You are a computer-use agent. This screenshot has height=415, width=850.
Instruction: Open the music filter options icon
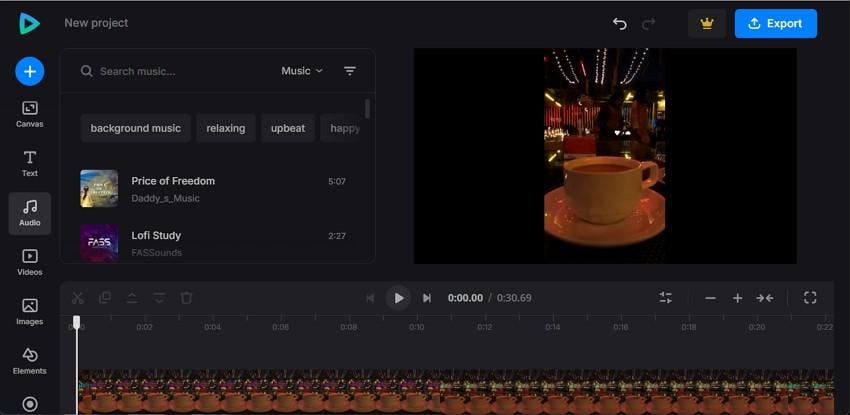click(x=350, y=71)
